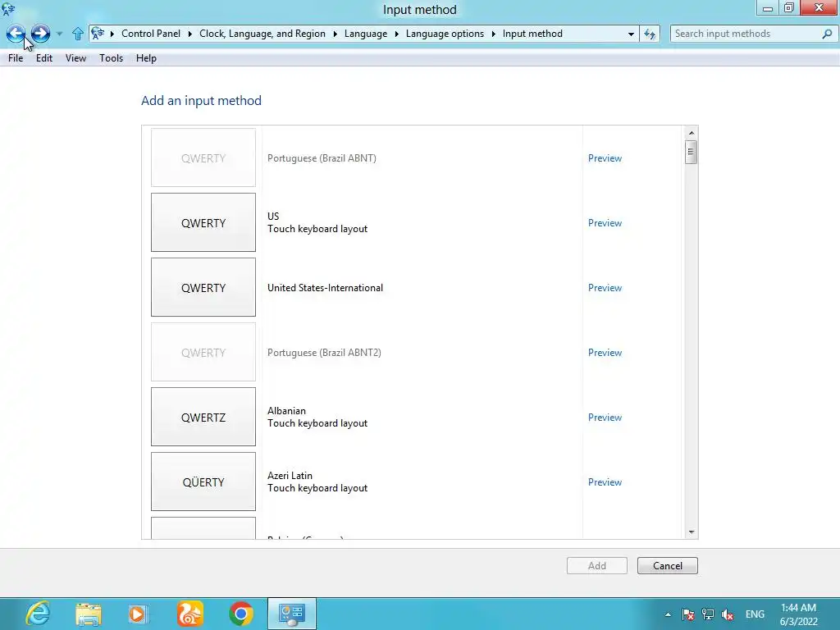This screenshot has width=840, height=630.
Task: Select the Azeri Latin QÜERTY tile
Action: pos(203,482)
